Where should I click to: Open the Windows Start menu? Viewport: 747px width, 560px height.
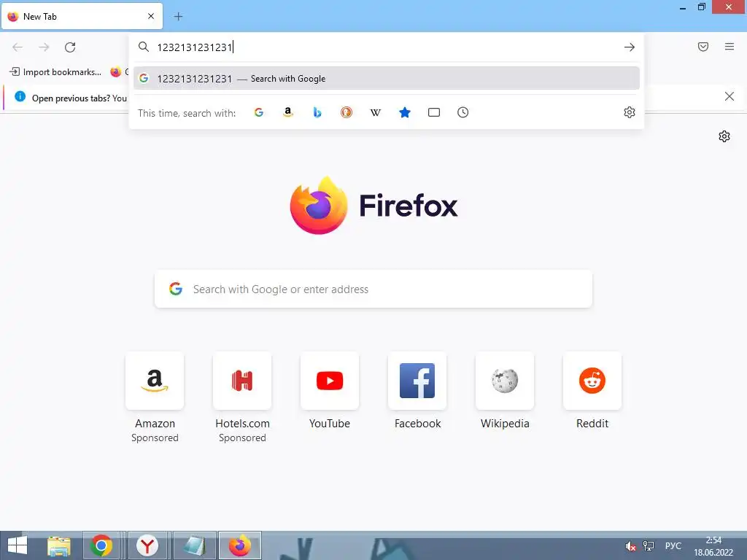click(x=18, y=545)
